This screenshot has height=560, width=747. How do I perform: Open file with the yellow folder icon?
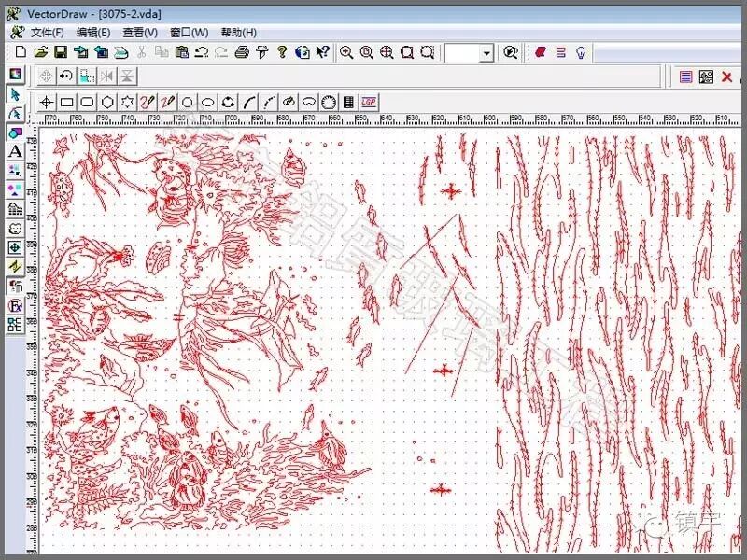click(x=41, y=52)
